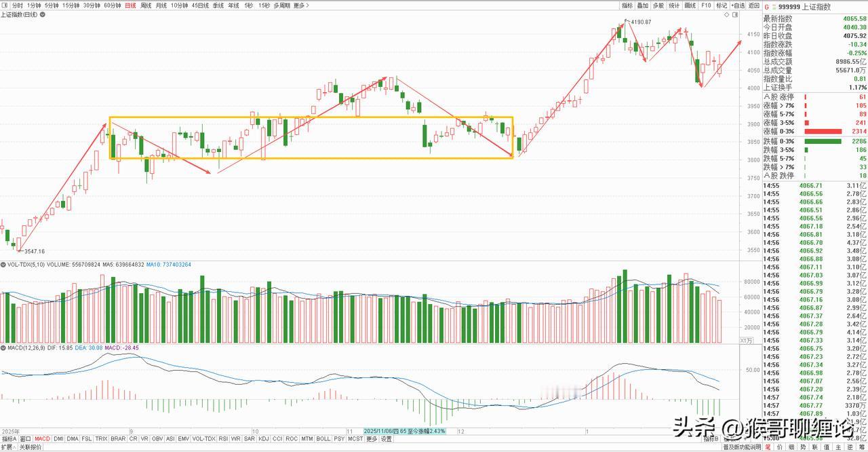Select the 5秒 period
The width and height of the screenshot is (868, 452).
tap(249, 5)
